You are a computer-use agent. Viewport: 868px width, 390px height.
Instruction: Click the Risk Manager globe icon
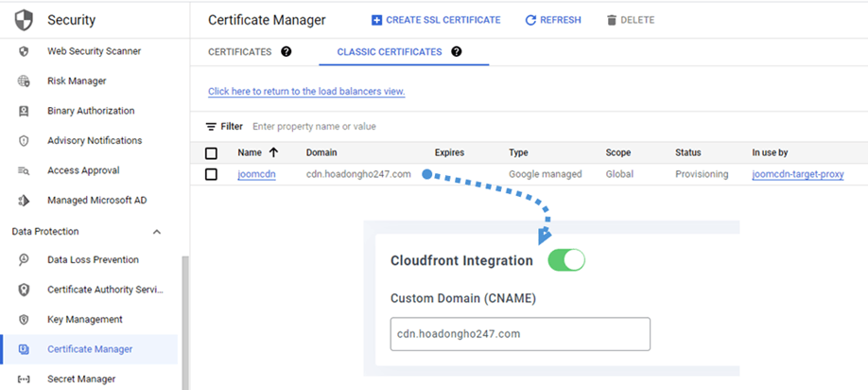pos(24,81)
